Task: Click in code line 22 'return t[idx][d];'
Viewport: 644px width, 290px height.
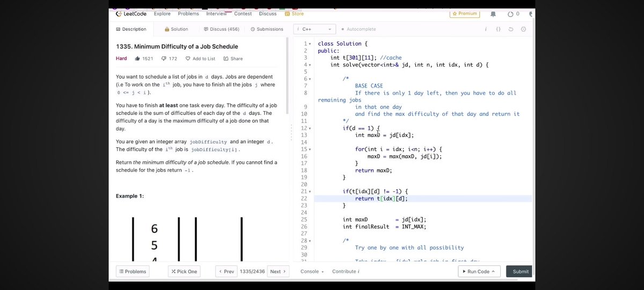Action: (x=381, y=199)
